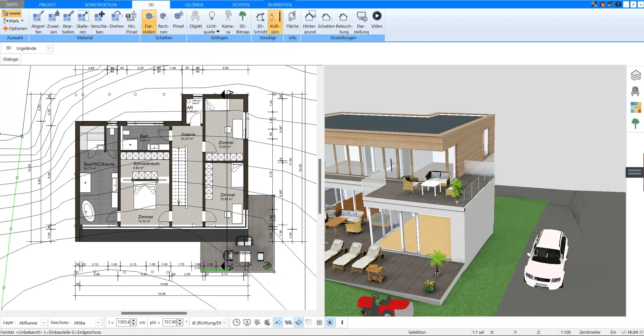Open Darstellung settings
This screenshot has width=644, height=336.
tap(361, 22)
